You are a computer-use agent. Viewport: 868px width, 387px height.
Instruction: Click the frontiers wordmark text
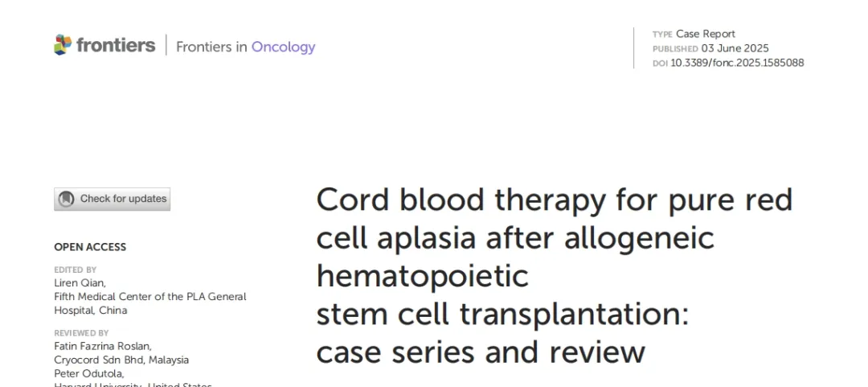pos(116,45)
